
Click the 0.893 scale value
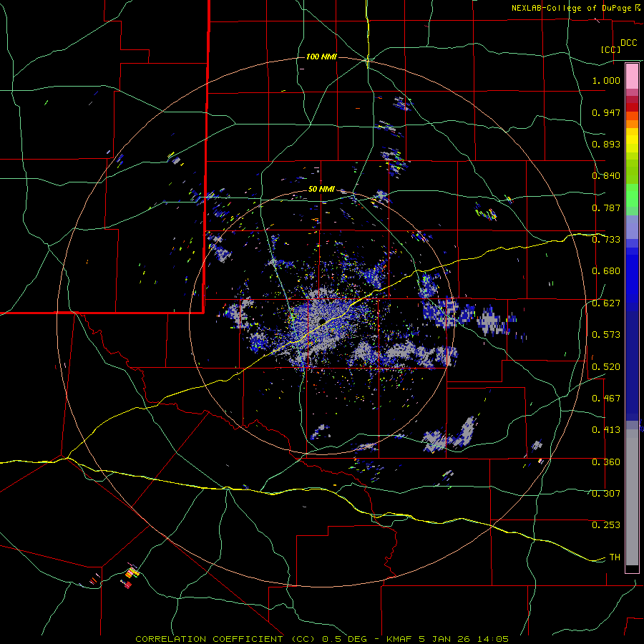[606, 144]
